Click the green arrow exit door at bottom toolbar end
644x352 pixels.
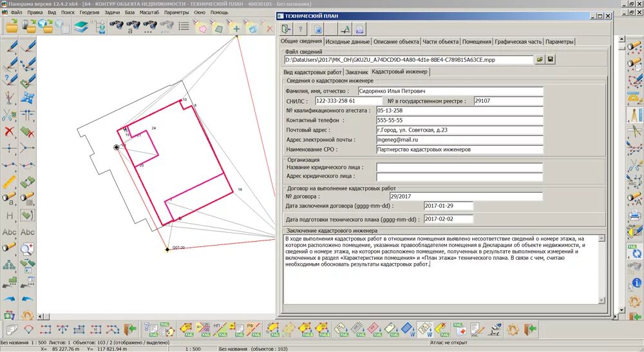pos(530,329)
